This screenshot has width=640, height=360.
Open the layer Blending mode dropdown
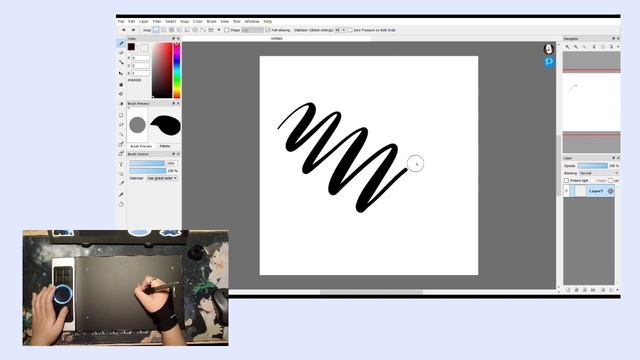[x=599, y=173]
